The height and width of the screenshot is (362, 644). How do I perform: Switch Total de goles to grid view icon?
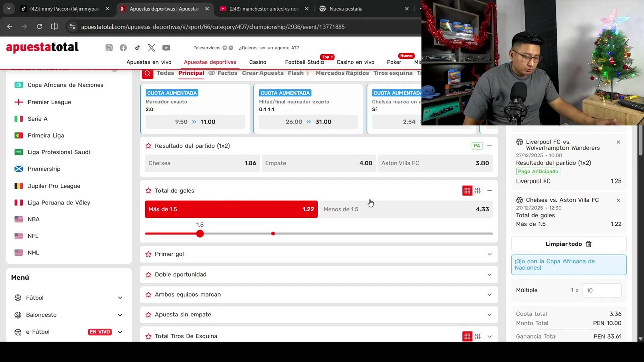point(467,191)
